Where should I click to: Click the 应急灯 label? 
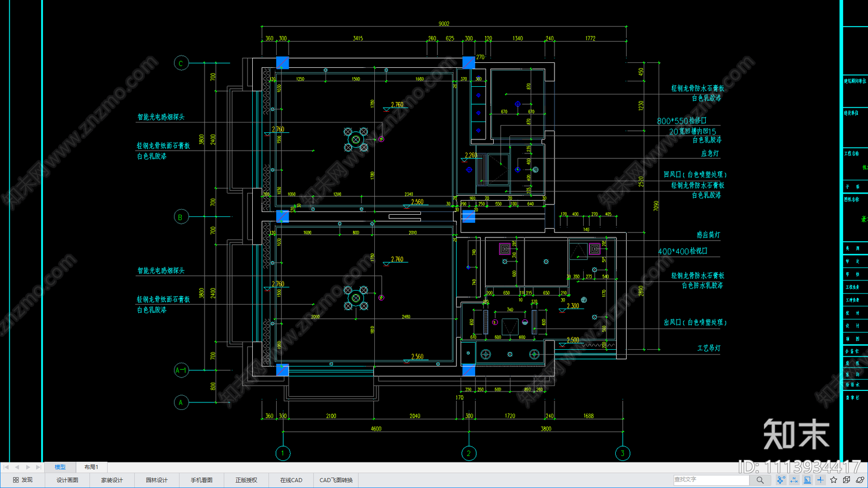click(x=710, y=153)
